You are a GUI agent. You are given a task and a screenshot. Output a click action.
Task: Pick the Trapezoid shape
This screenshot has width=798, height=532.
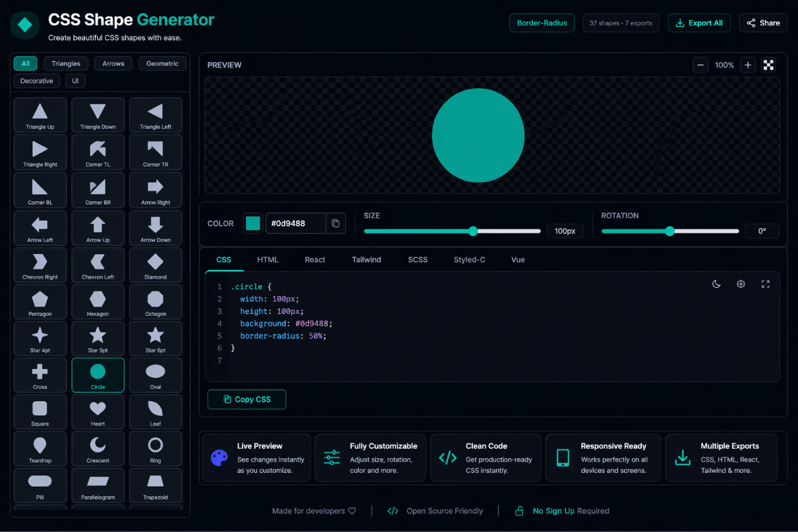coord(156,485)
